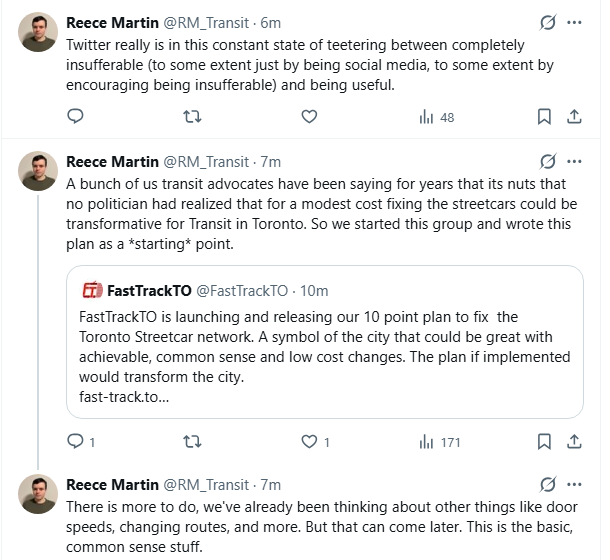610x560 pixels.
Task: Reply to the 'Twitter really is' tweet
Action: click(74, 117)
